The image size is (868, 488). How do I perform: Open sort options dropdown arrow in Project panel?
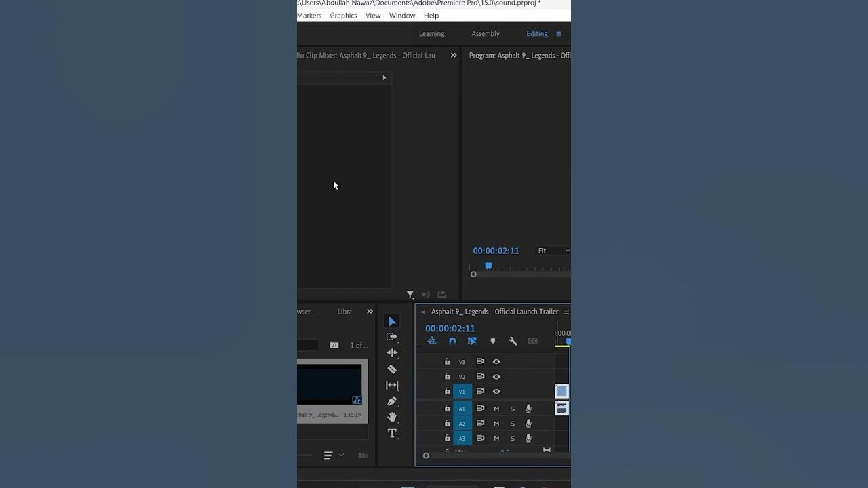point(341,455)
